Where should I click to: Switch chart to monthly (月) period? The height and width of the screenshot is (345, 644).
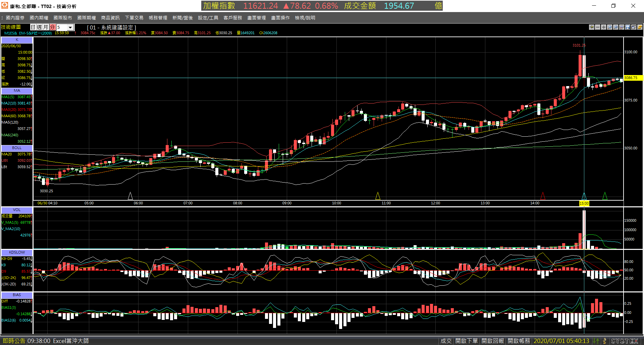[46, 27]
